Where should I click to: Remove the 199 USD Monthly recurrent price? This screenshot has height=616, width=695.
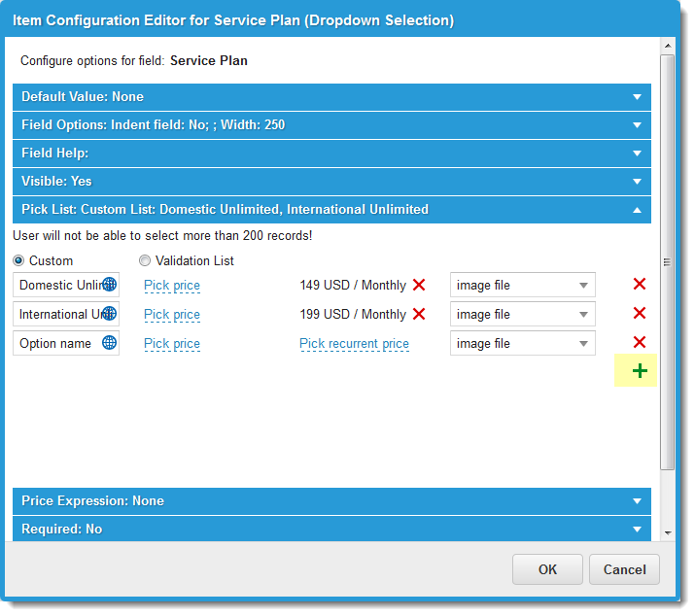click(419, 315)
